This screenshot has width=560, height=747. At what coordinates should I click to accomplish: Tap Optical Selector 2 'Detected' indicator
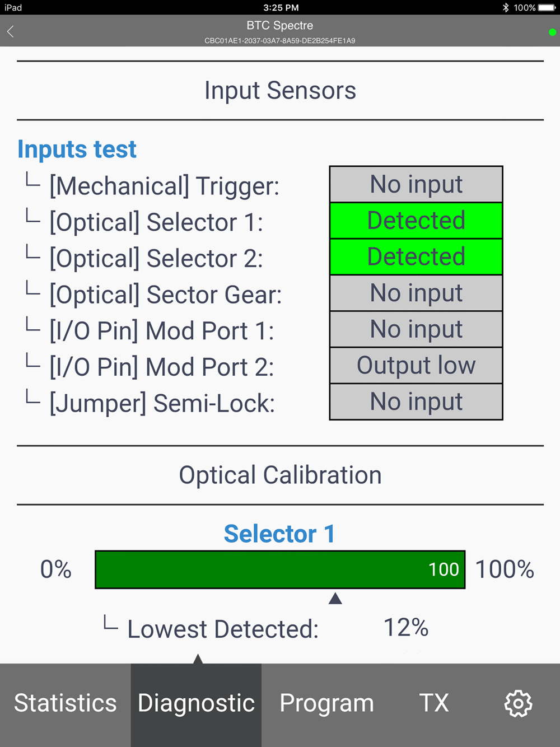(416, 257)
